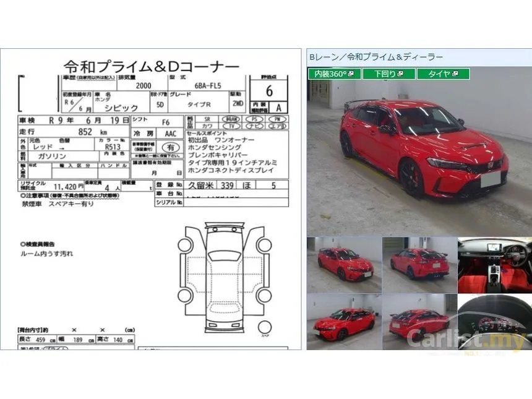Image resolution: width=532 pixels, height=399 pixels.
Task: Click the circled エアB equipment option
Action: click(x=278, y=126)
